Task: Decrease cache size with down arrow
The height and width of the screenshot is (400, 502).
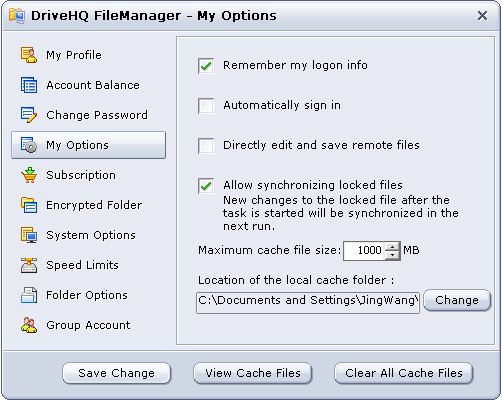Action: (392, 255)
